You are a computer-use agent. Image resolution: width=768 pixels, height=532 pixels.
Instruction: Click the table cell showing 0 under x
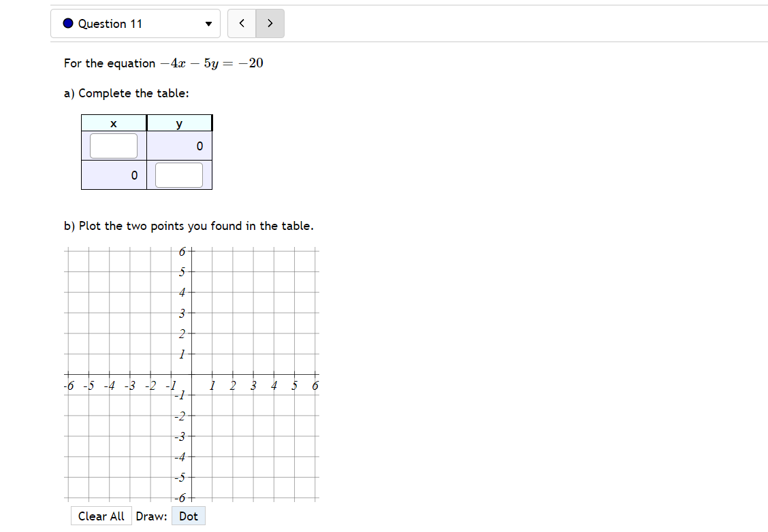point(133,175)
